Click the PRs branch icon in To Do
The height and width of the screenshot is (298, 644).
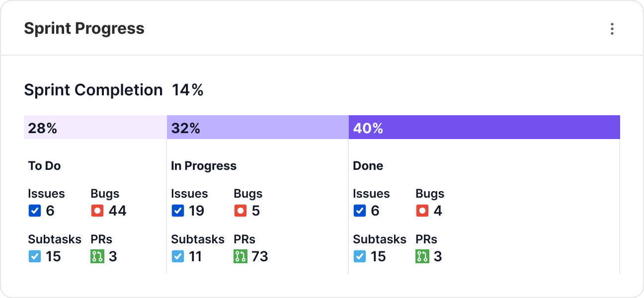[97, 257]
